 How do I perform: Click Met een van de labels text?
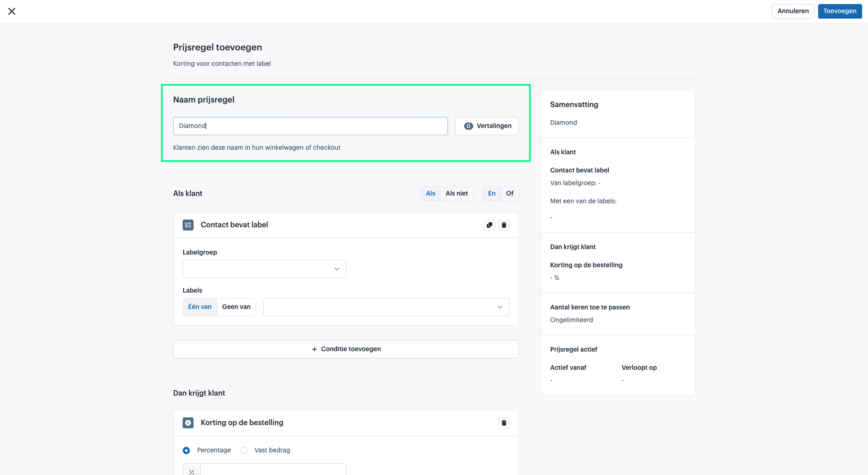pos(583,201)
